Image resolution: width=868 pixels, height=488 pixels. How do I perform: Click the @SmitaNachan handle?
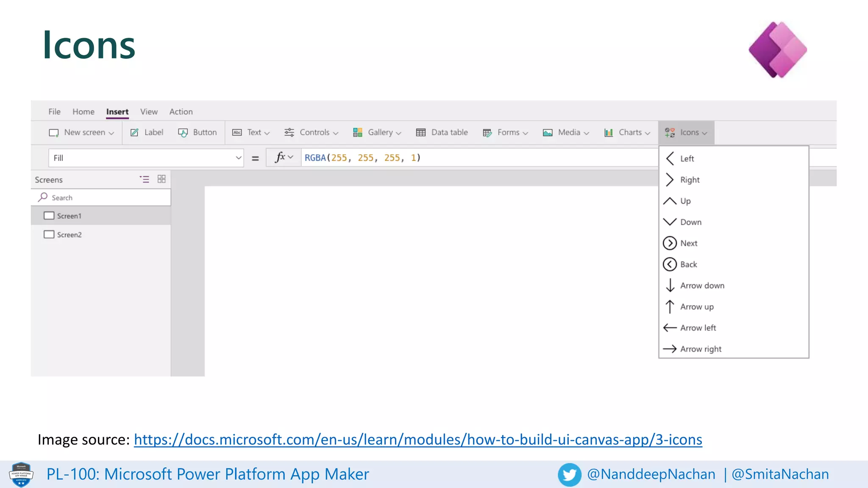[x=780, y=474]
